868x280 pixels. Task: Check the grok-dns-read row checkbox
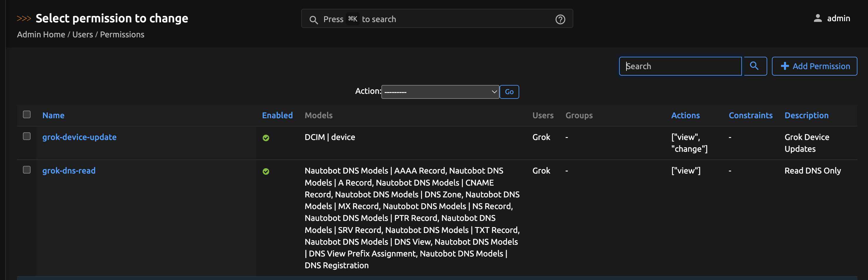point(27,169)
